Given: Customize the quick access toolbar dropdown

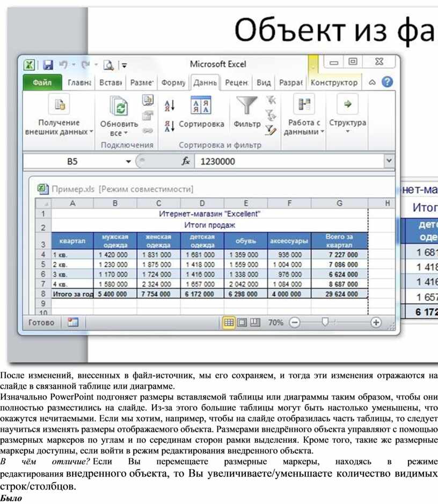Looking at the screenshot, I should point(124,65).
